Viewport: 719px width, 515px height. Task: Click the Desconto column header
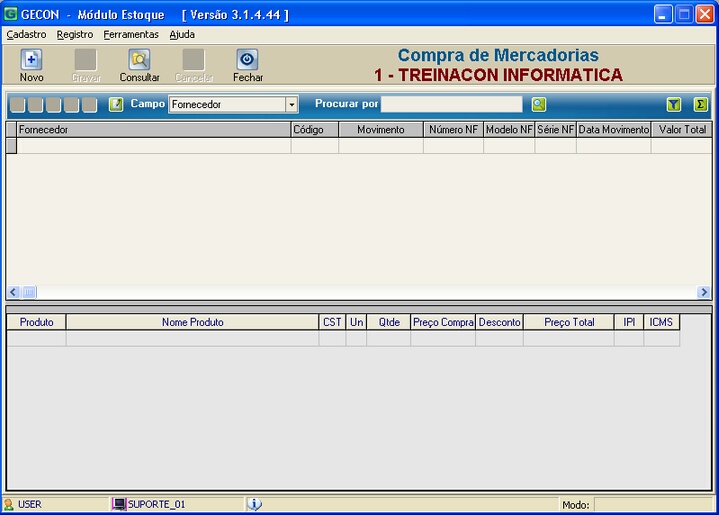coord(499,322)
